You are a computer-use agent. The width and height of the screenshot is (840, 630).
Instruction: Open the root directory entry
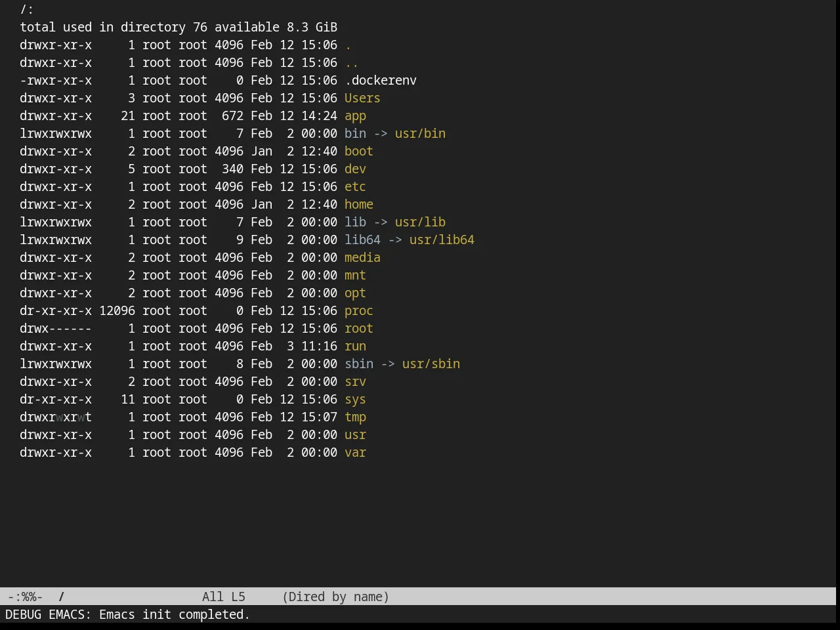358,328
